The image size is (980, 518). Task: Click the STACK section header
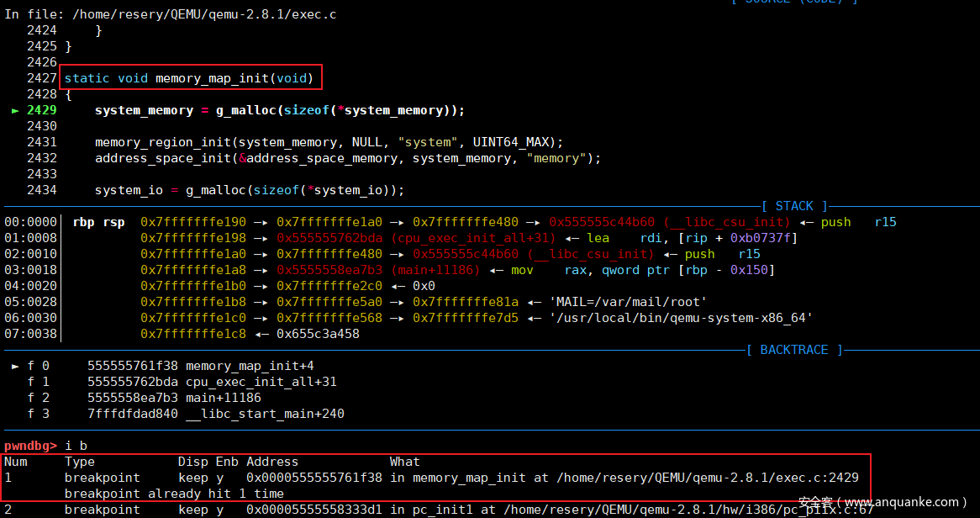(794, 206)
